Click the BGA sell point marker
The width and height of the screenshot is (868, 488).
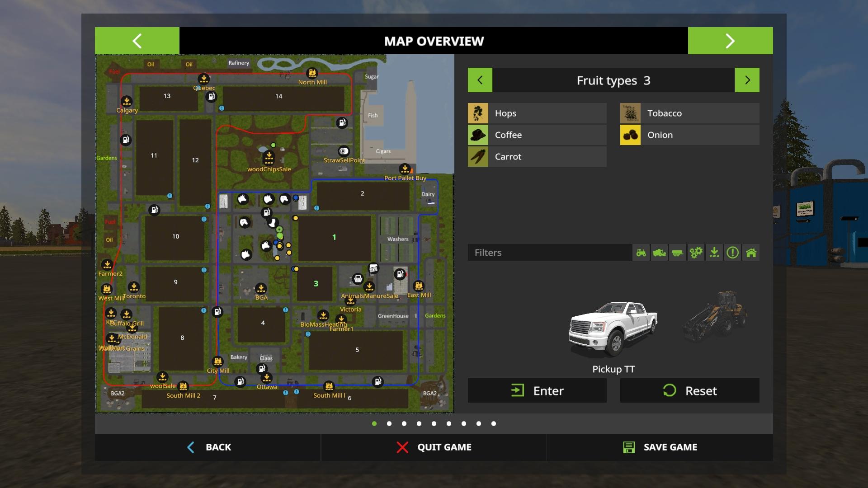point(261,288)
